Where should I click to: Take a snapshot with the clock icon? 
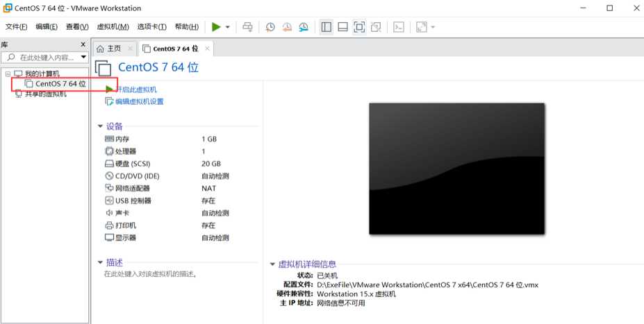[x=270, y=27]
